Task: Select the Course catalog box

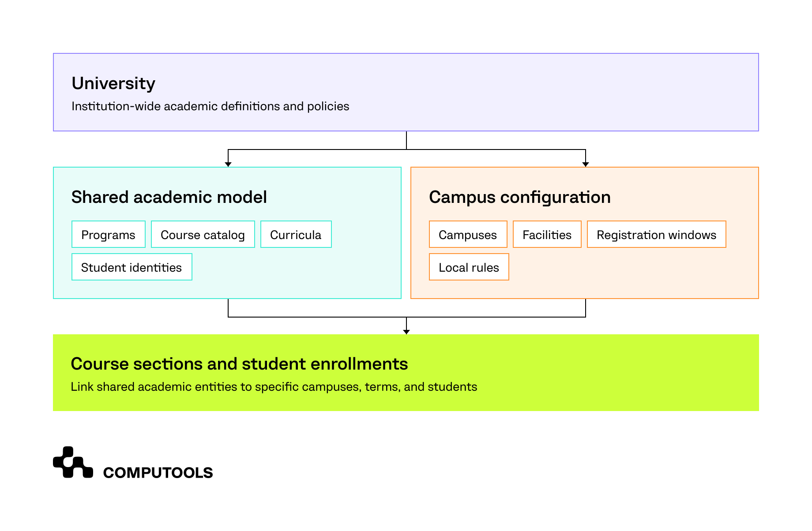Action: point(203,234)
